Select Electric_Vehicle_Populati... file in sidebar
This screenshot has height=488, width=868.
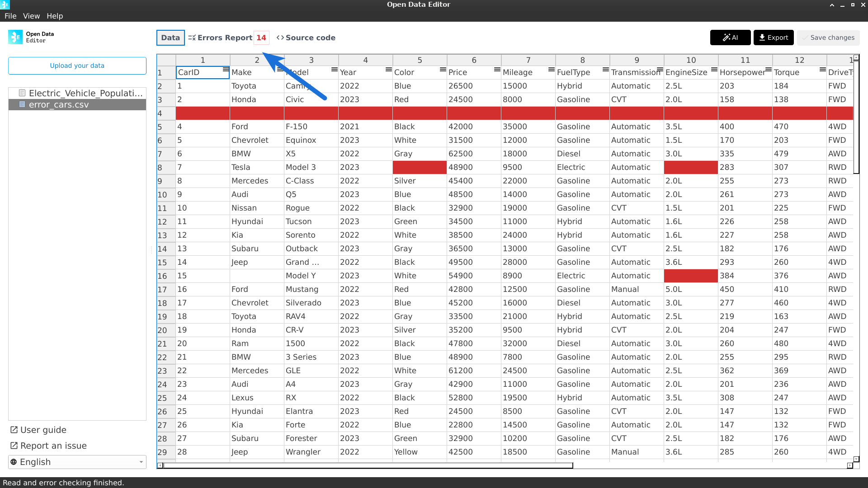point(85,93)
